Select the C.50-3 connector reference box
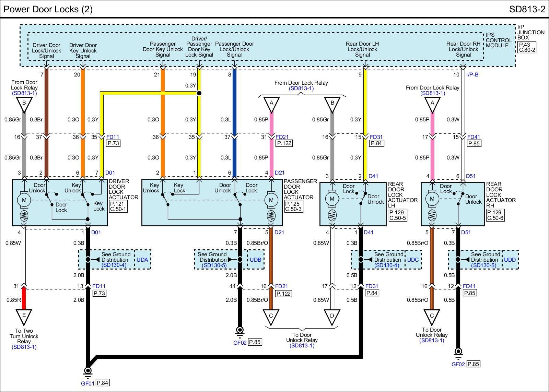 (293, 209)
